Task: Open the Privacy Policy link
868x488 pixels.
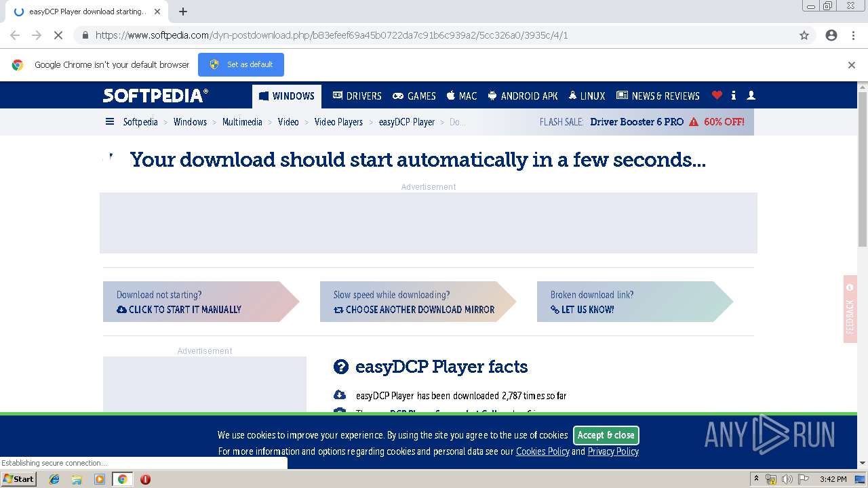Action: click(613, 451)
